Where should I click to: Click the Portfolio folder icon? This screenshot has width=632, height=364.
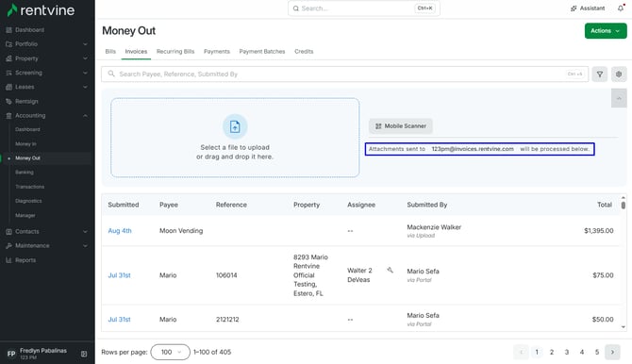coord(8,44)
